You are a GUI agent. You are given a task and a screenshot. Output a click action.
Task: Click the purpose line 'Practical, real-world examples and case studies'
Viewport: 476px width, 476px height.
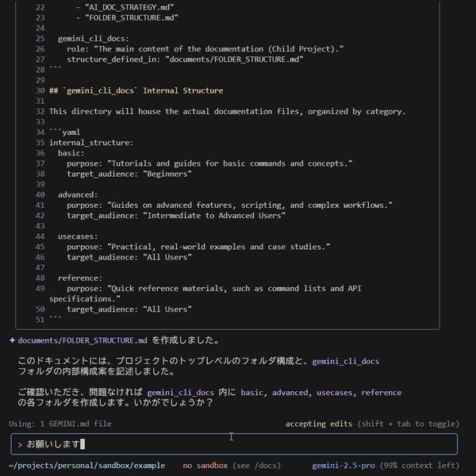coord(198,247)
